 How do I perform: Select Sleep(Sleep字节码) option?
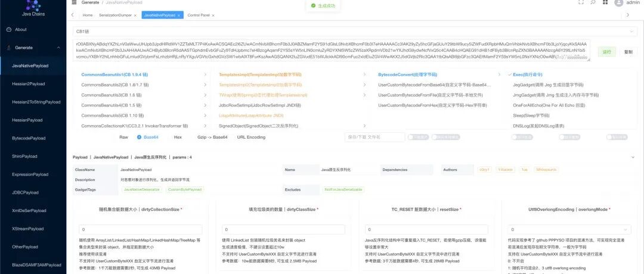click(x=531, y=116)
